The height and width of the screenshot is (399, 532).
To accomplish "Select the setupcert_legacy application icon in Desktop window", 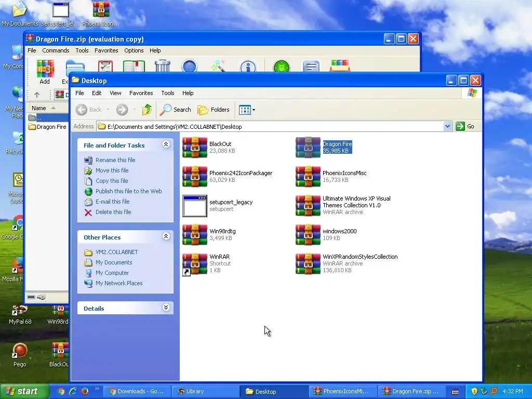I will [x=195, y=206].
